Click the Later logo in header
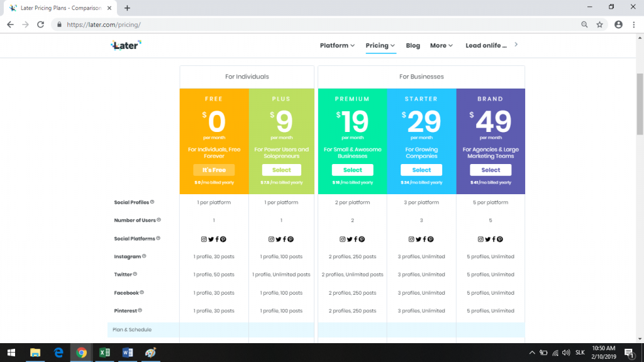The height and width of the screenshot is (362, 644). point(126,45)
